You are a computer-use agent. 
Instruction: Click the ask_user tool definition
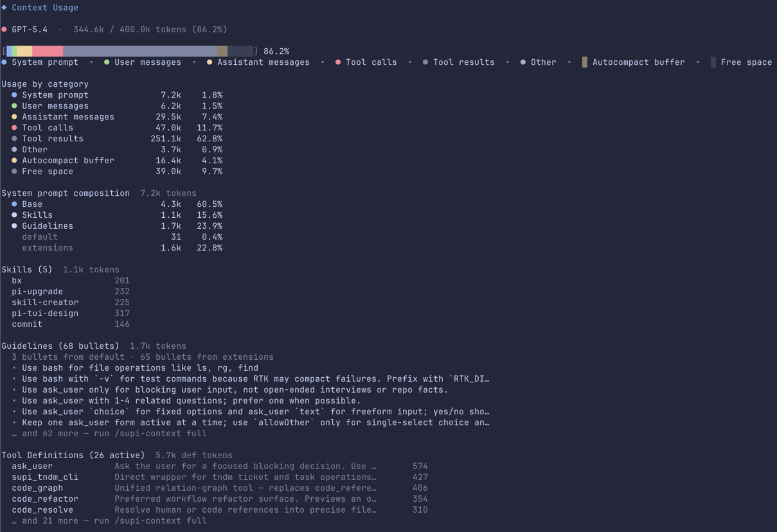pyautogui.click(x=220, y=466)
